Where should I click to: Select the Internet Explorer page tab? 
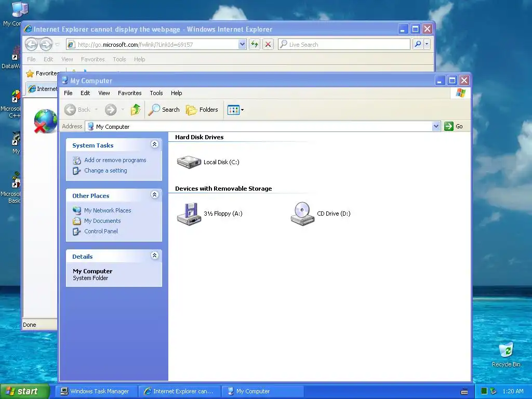click(43, 89)
